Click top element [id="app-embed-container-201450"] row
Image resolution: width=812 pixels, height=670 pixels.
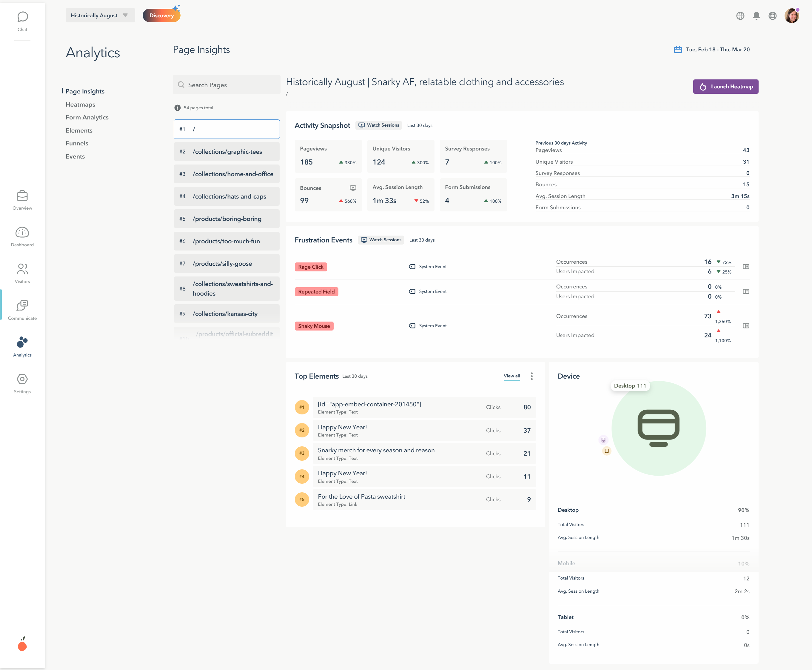point(424,407)
